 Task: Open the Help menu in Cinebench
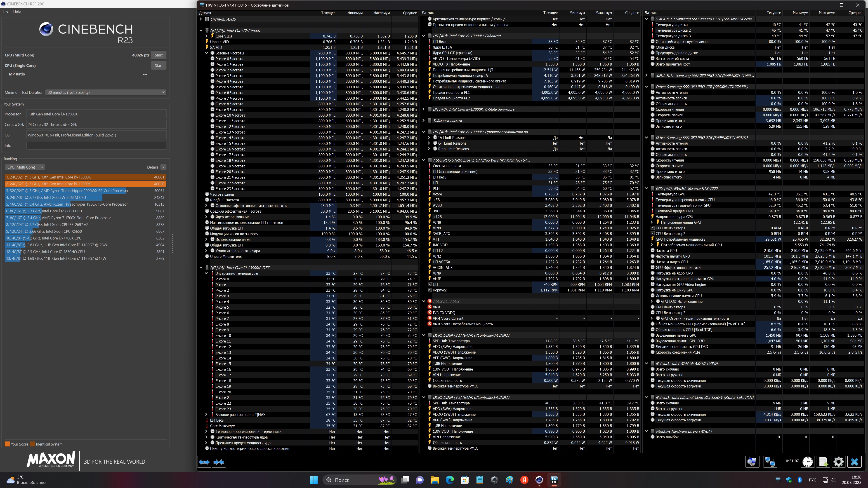(x=17, y=11)
